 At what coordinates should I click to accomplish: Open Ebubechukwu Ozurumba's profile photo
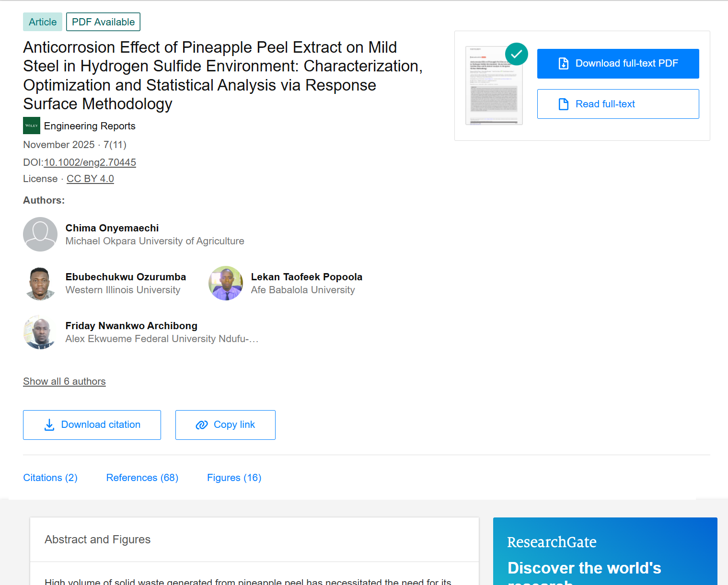pyautogui.click(x=40, y=283)
